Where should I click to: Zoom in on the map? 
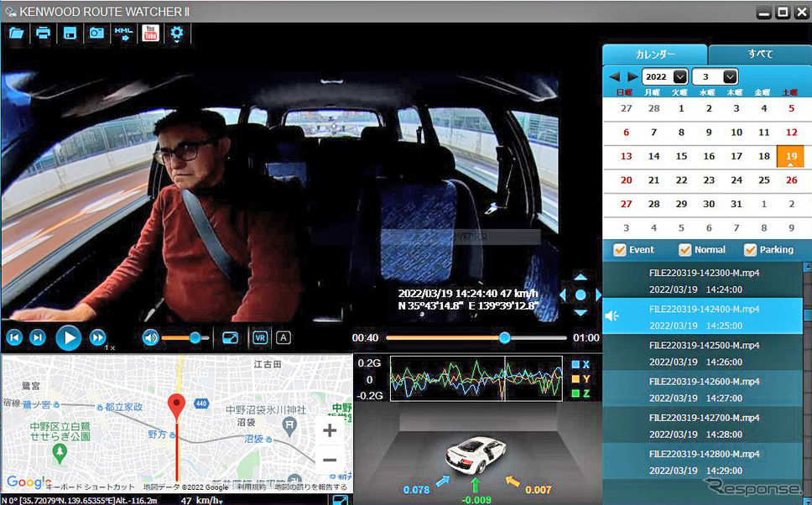point(330,430)
